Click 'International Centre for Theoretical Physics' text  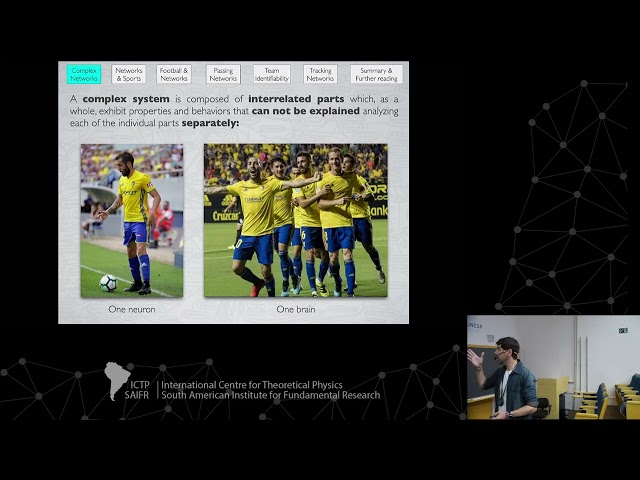click(x=252, y=385)
